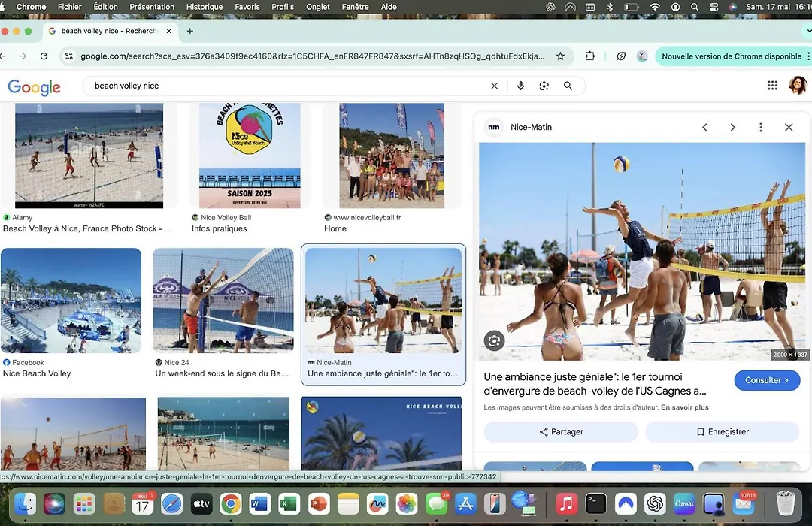Open the memory saver leaf icon
The image size is (812, 526).
point(621,56)
